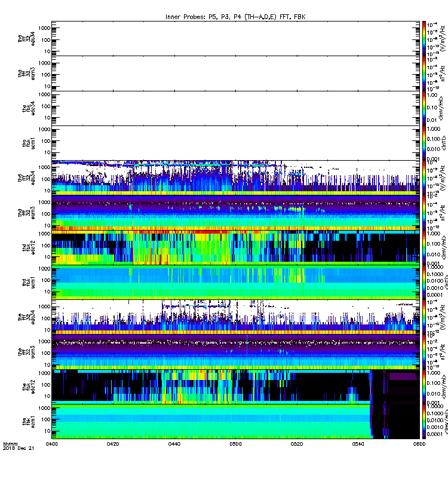
Task: Click the color bar beside the fft scm3 panel
Action: (x=424, y=352)
